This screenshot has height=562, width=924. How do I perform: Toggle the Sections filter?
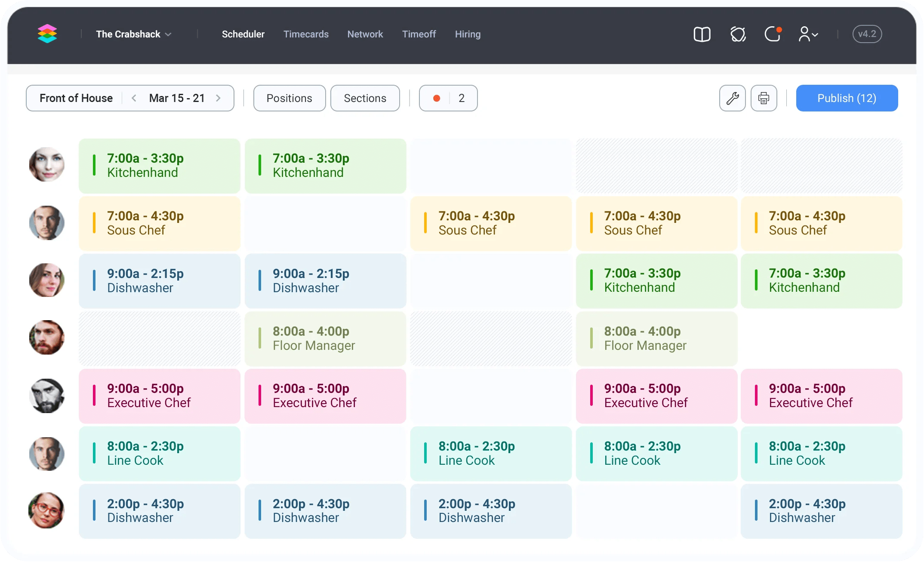365,98
